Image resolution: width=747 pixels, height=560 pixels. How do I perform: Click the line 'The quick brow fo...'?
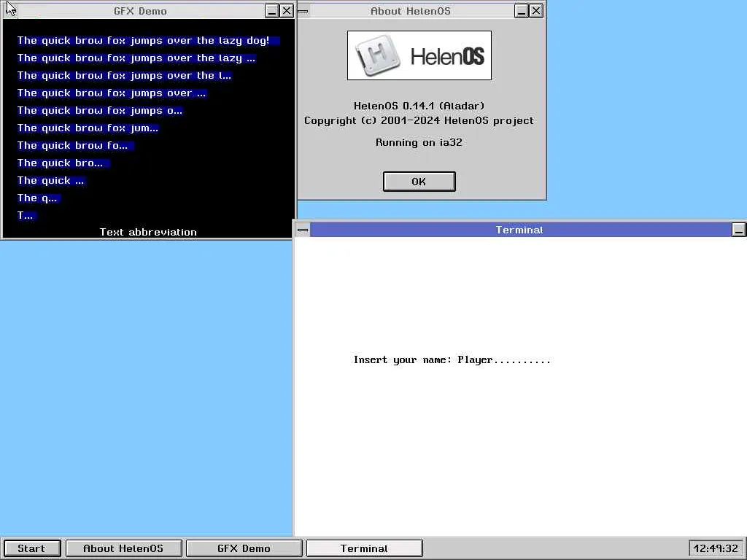pos(75,146)
